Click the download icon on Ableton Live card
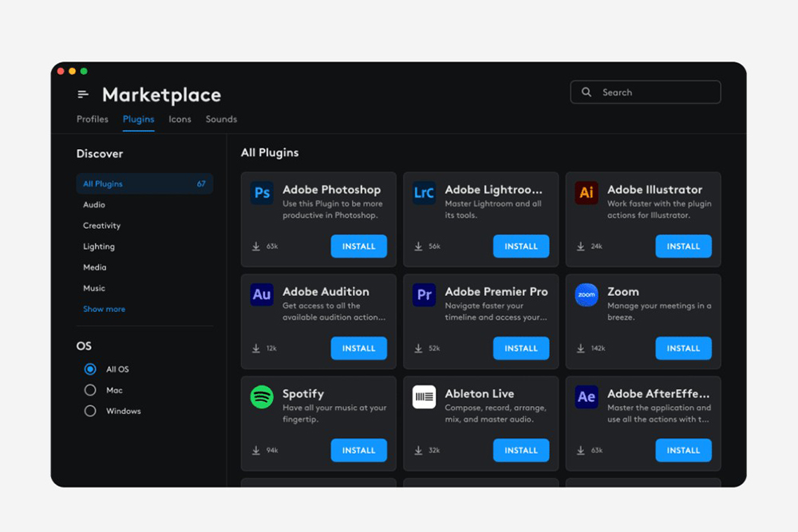 [418, 450]
